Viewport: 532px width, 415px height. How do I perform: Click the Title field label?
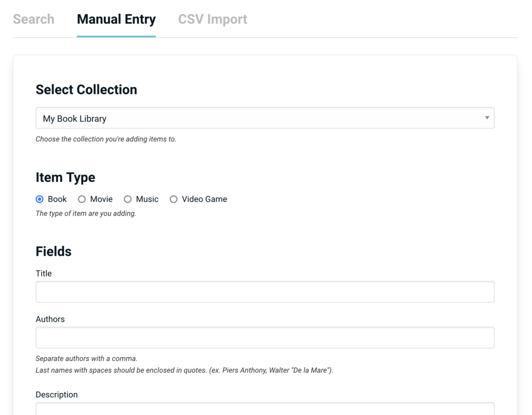pyautogui.click(x=44, y=274)
